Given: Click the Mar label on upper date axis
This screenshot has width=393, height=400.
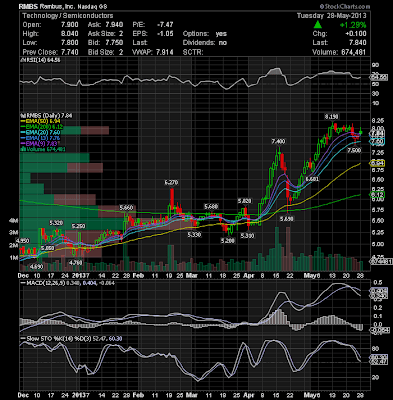Looking at the screenshot, I should (x=192, y=276).
